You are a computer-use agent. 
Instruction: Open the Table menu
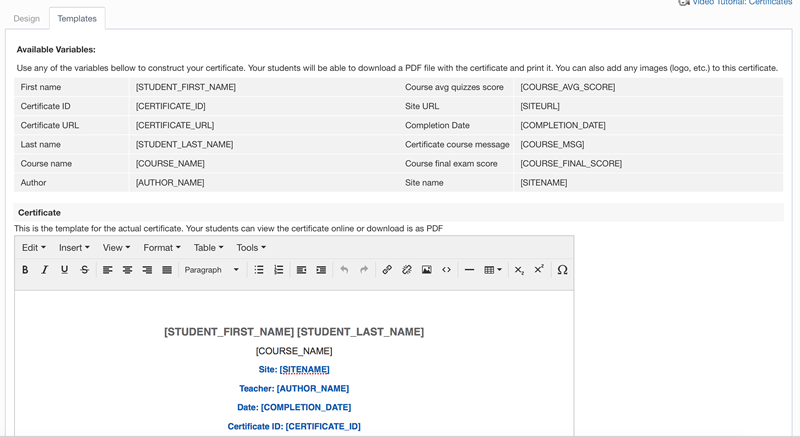(x=208, y=247)
